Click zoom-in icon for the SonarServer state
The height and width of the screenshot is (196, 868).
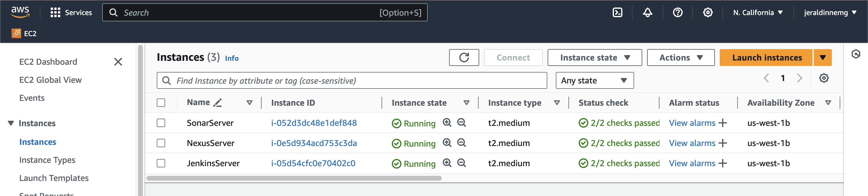click(447, 123)
